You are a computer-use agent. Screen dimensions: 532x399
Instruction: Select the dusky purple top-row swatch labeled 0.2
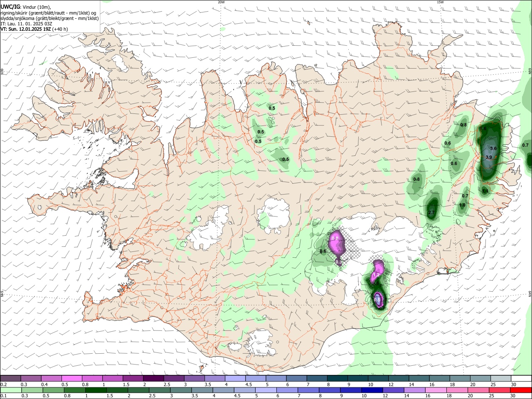(10, 379)
